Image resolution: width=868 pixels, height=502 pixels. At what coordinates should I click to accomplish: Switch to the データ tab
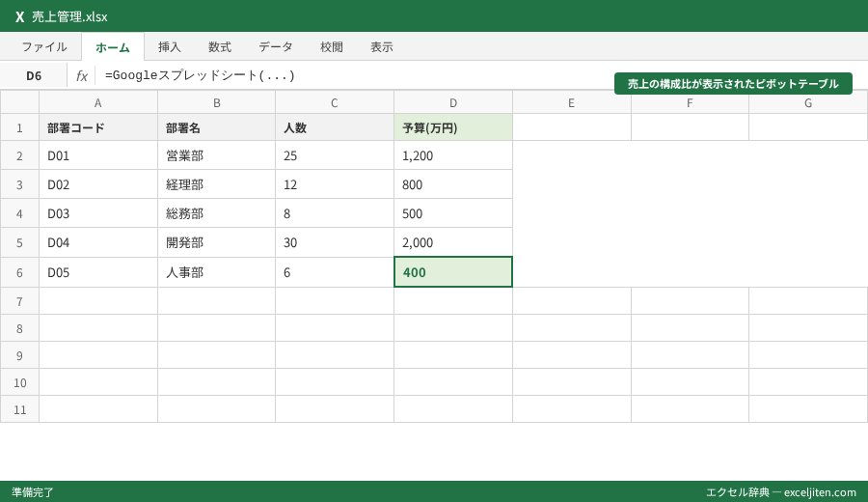(276, 47)
